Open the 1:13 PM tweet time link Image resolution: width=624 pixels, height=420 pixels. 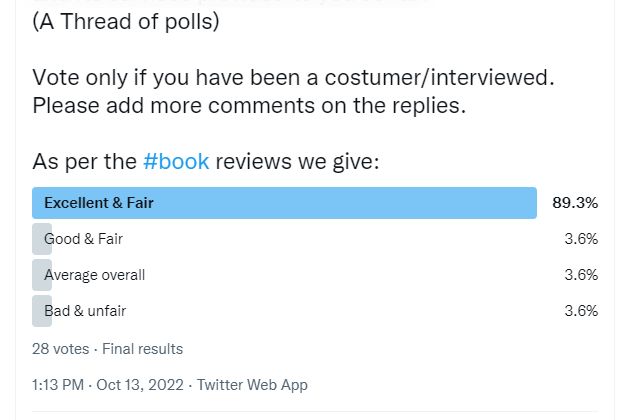coord(59,385)
